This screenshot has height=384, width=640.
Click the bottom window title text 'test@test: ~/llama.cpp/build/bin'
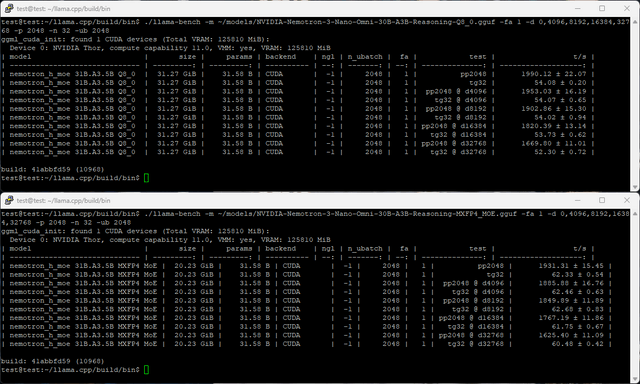(63, 200)
